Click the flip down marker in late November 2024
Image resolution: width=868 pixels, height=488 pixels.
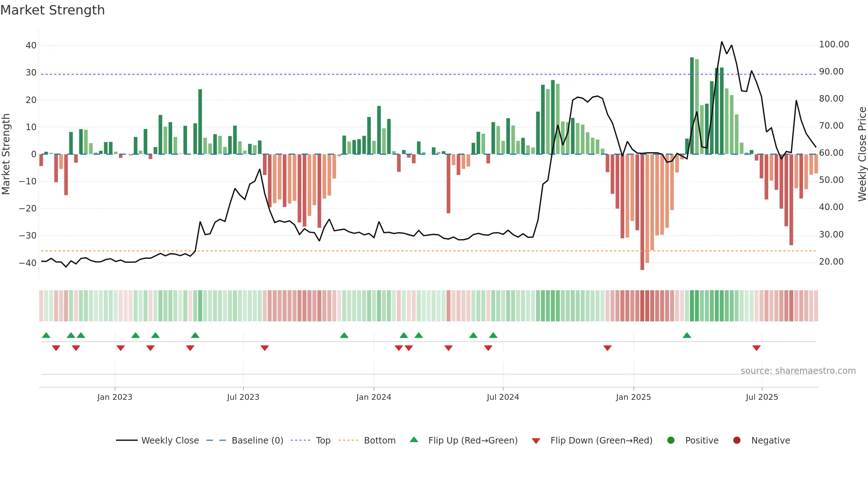[x=608, y=348]
